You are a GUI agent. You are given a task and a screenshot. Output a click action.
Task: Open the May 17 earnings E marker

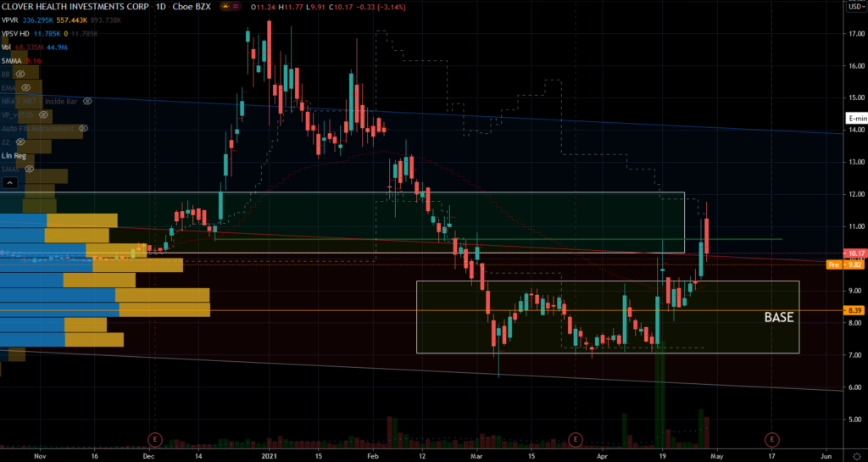[x=772, y=440]
